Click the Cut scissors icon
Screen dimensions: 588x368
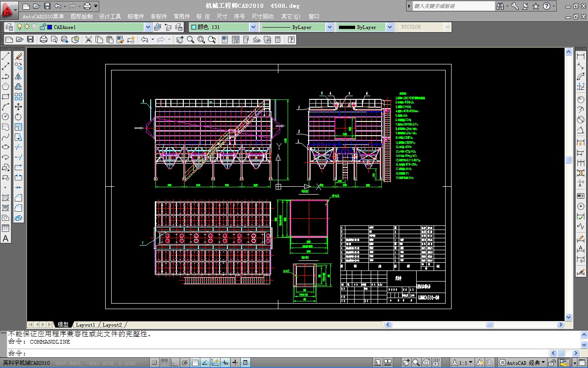pos(88,40)
